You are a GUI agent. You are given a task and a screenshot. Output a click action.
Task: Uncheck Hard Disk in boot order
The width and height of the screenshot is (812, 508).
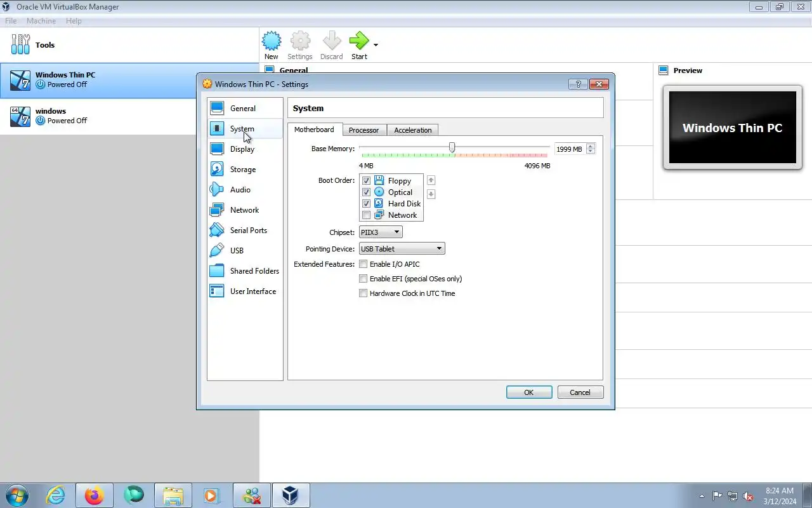[366, 204]
